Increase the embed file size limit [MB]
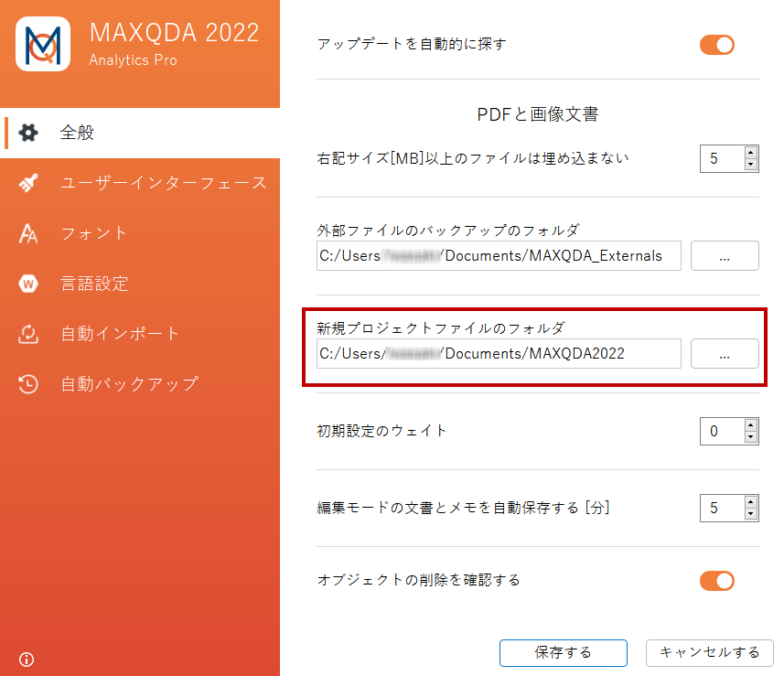784x676 pixels. tap(750, 153)
